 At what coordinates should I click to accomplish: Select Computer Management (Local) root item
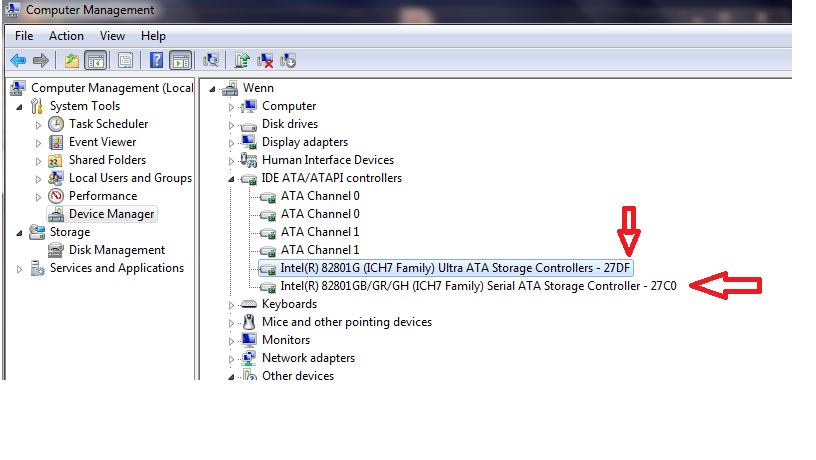[112, 88]
